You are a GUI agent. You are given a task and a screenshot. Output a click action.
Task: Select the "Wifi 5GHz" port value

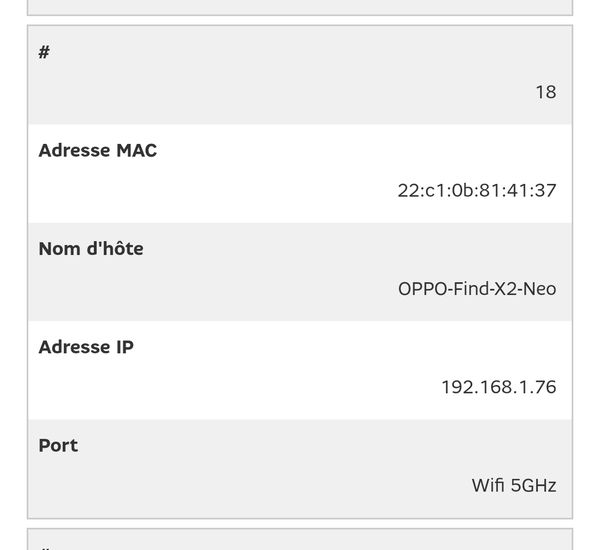pyautogui.click(x=513, y=486)
